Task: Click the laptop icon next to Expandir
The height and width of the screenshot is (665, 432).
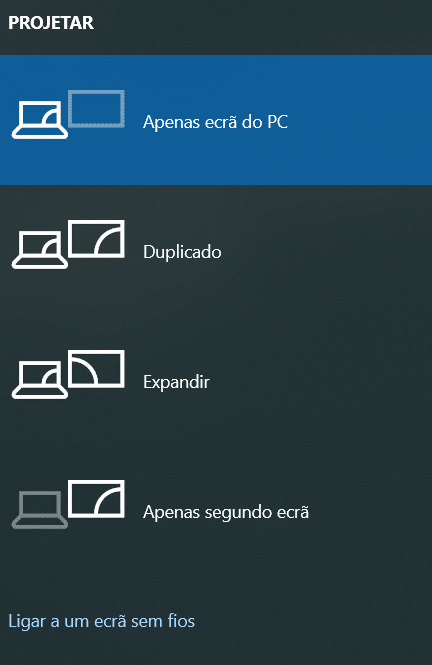Action: (x=39, y=380)
